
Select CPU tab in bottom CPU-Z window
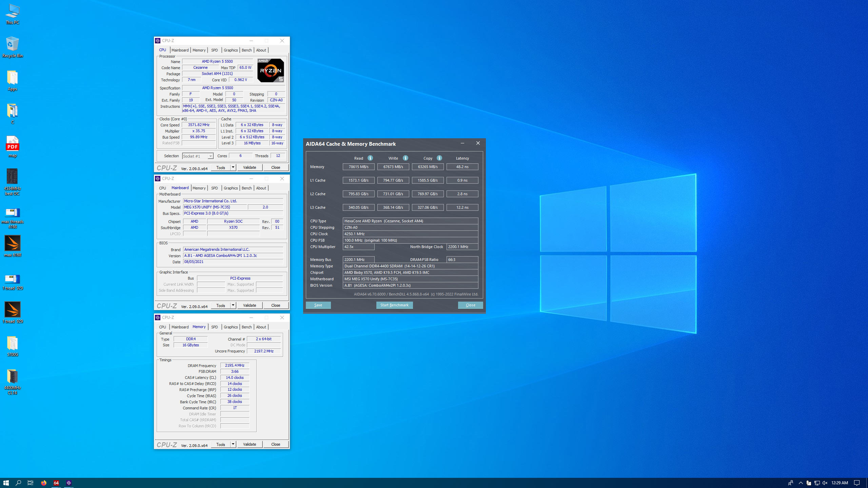coord(163,327)
